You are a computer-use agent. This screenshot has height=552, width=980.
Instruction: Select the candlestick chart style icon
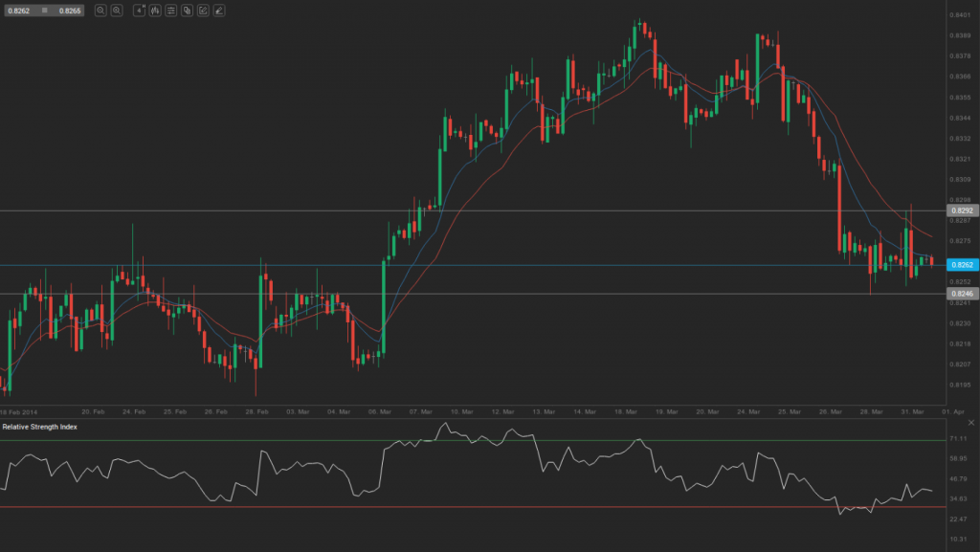pyautogui.click(x=156, y=11)
